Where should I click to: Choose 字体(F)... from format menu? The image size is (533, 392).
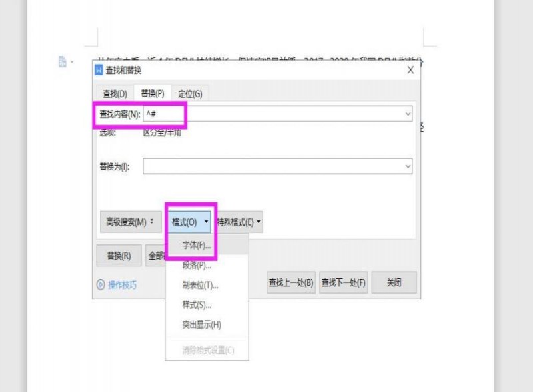(197, 245)
